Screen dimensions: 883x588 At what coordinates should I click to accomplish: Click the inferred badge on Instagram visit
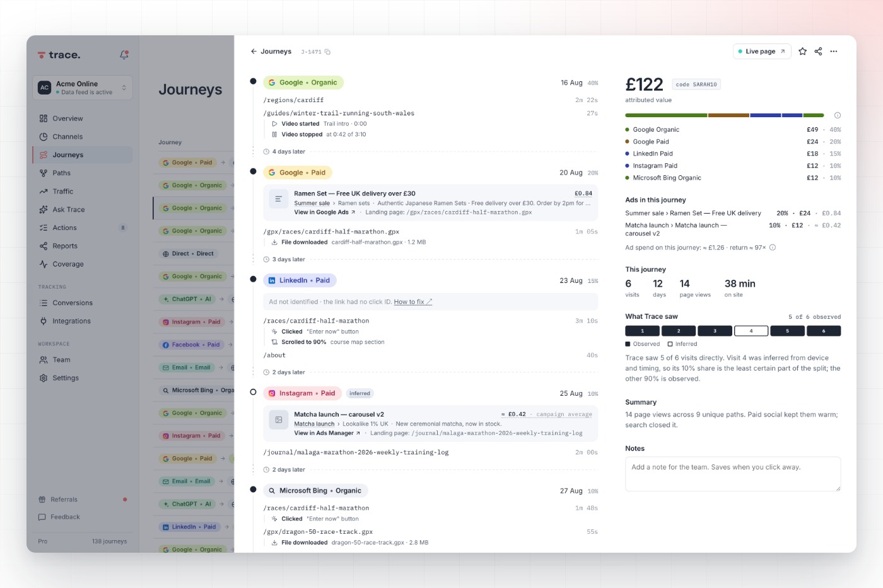click(360, 394)
